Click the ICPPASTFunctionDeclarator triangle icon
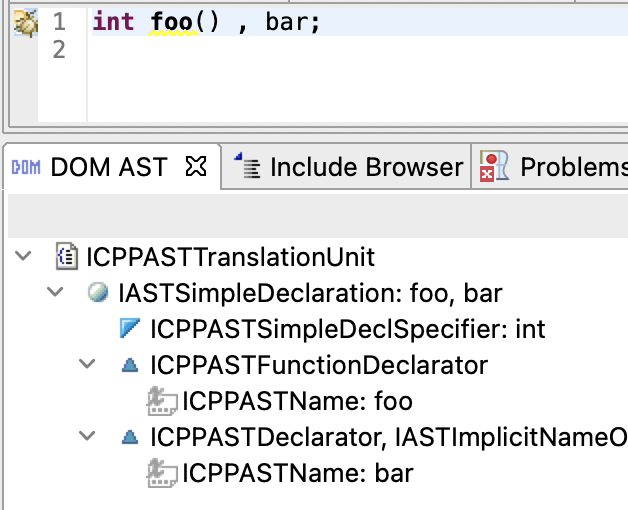Viewport: 628px width, 510px height. pyautogui.click(x=130, y=366)
